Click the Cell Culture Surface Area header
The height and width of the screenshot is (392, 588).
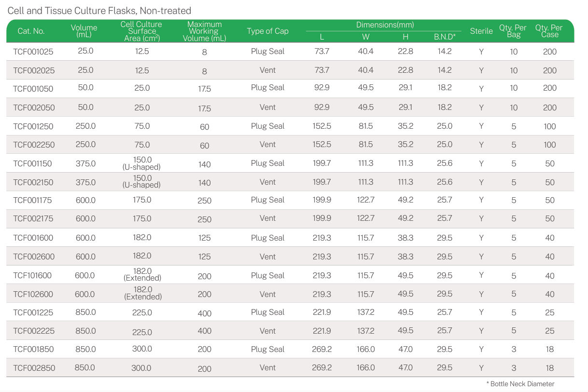click(x=141, y=31)
